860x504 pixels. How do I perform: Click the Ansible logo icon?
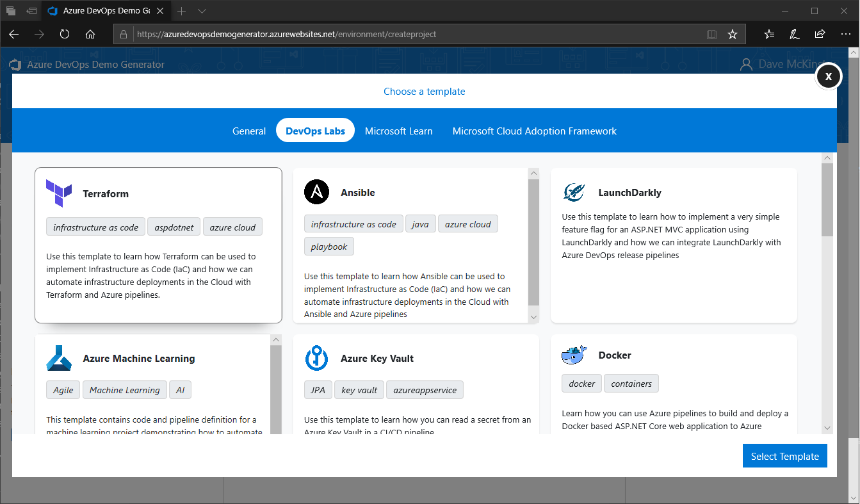tap(316, 192)
